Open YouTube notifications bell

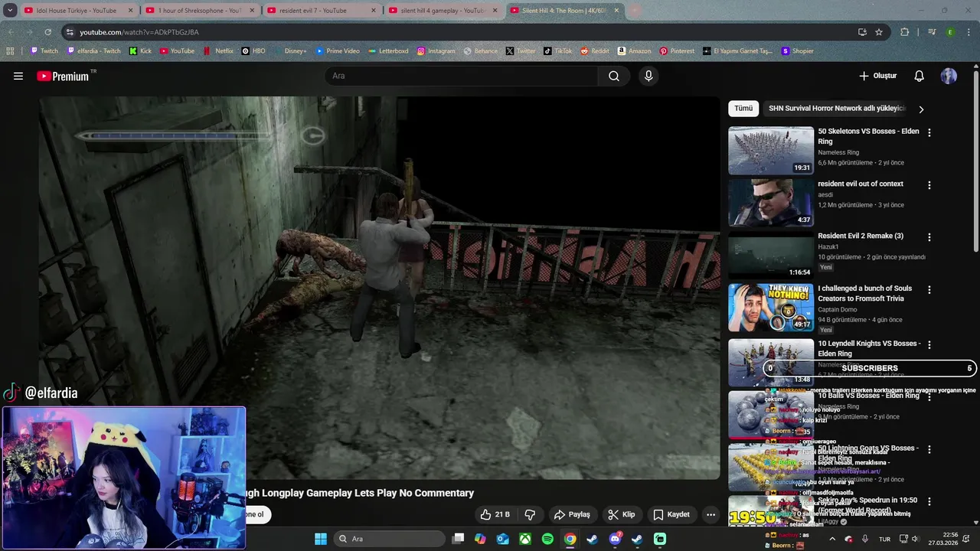pyautogui.click(x=920, y=76)
